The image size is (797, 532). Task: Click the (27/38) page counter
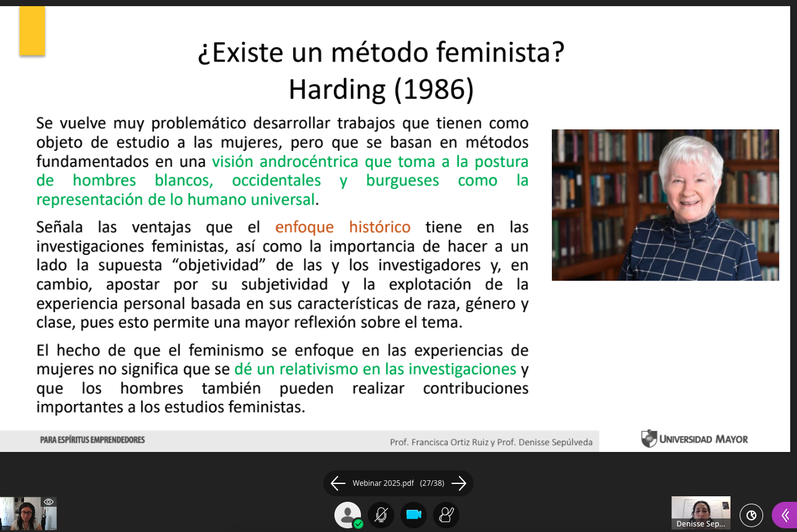[432, 483]
